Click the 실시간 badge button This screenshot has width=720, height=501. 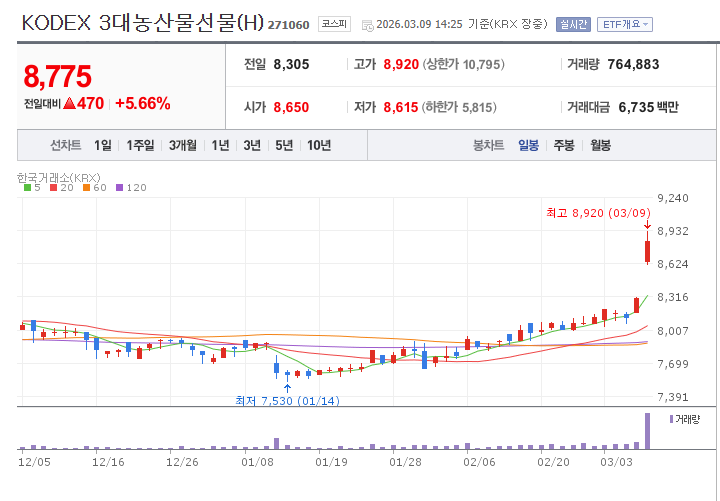tap(573, 24)
